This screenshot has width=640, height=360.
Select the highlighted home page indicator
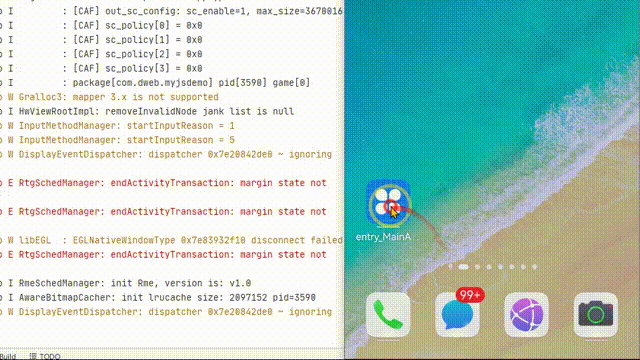pos(463,267)
